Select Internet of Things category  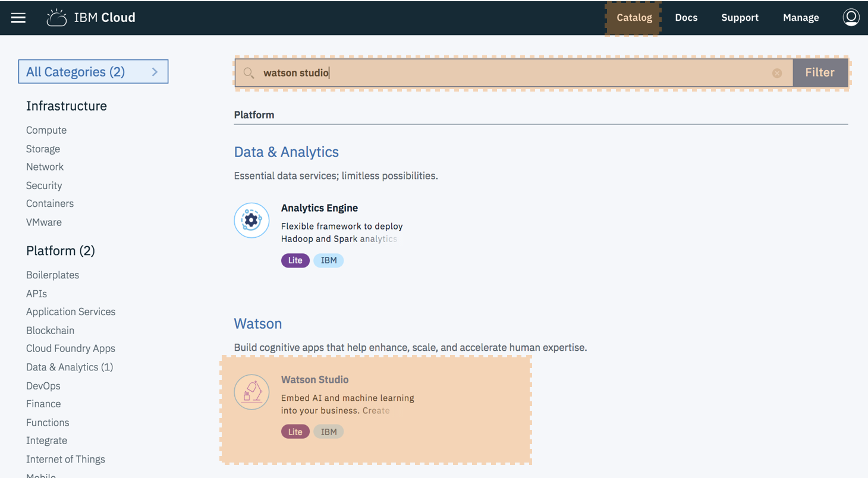click(x=65, y=459)
